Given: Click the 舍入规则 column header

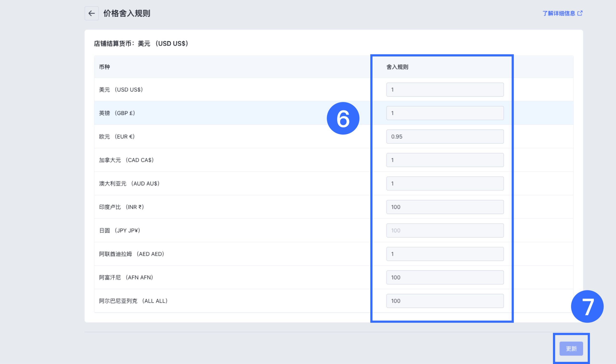Looking at the screenshot, I should [x=397, y=67].
